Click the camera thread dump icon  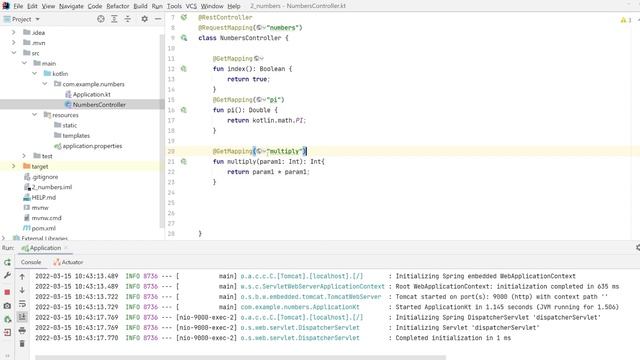tap(7, 306)
